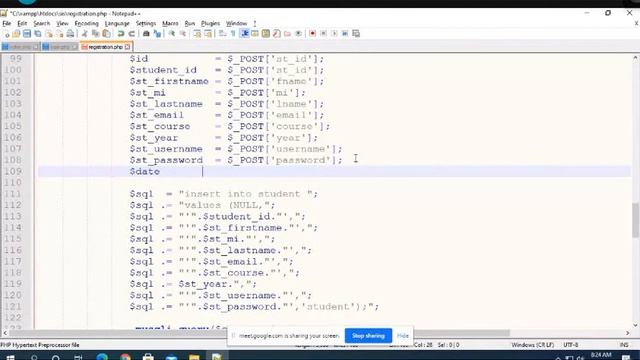Open Microsoft Edge from the taskbar

click(x=102, y=357)
